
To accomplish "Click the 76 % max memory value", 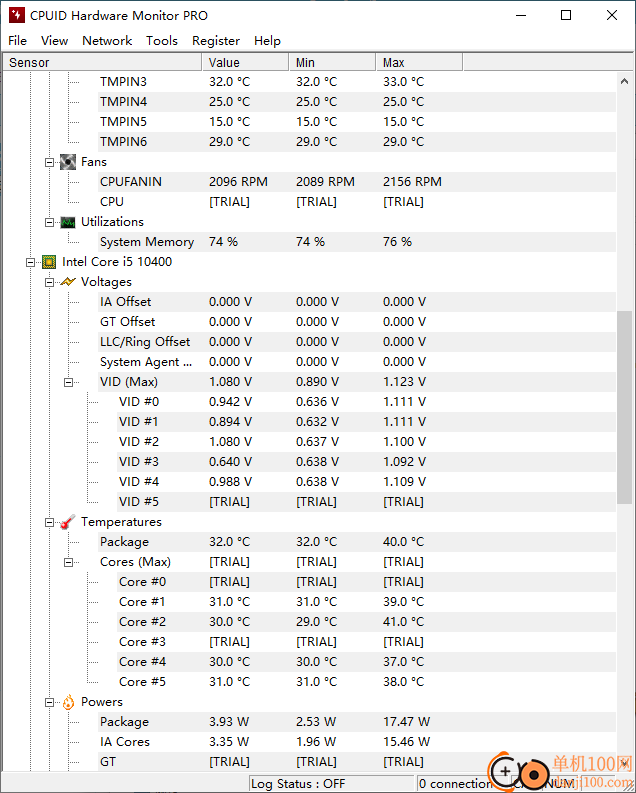I will pyautogui.click(x=397, y=242).
